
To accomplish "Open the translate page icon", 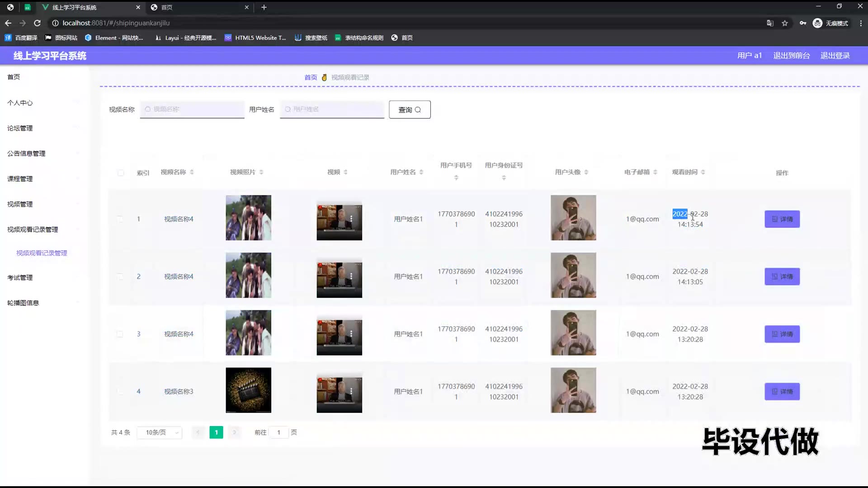I will pyautogui.click(x=770, y=23).
